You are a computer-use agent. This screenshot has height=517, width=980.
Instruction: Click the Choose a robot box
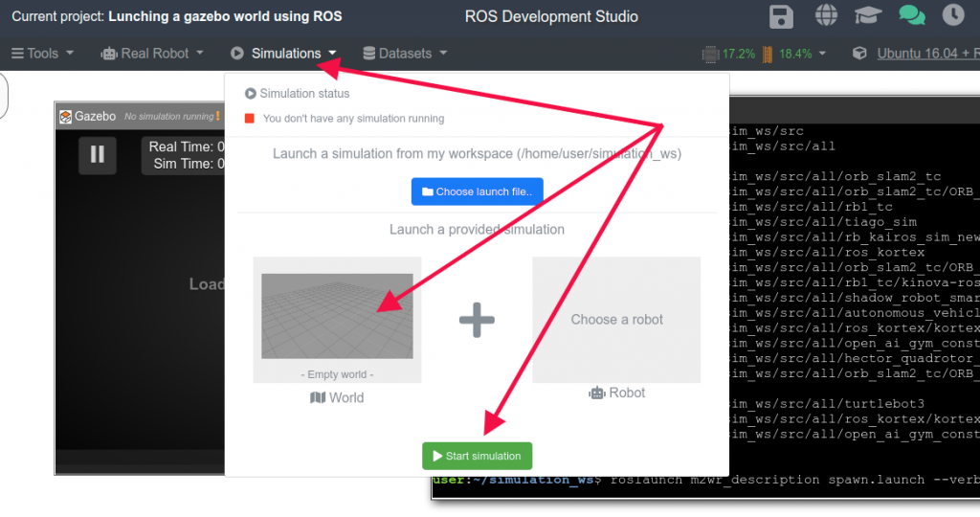(616, 320)
